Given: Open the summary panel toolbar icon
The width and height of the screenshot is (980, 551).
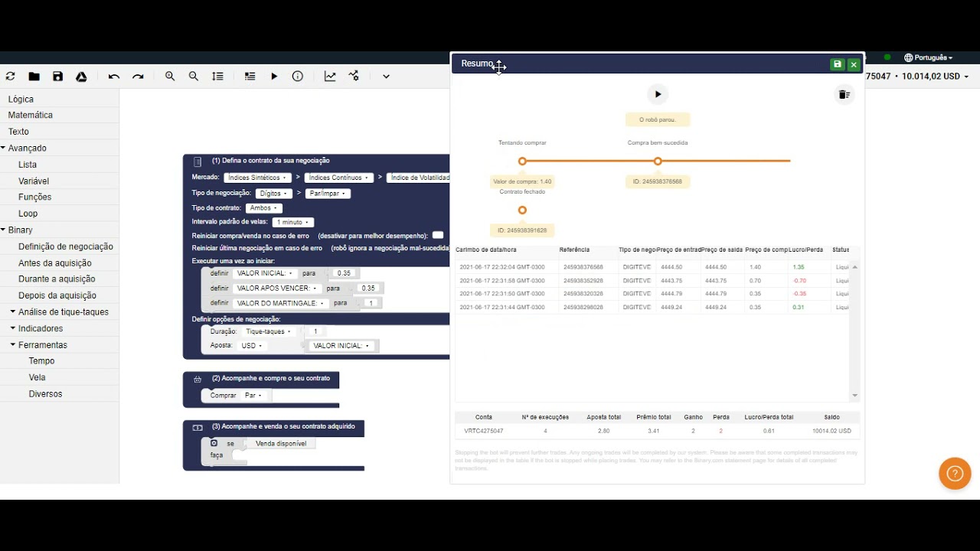Looking at the screenshot, I should click(x=250, y=77).
